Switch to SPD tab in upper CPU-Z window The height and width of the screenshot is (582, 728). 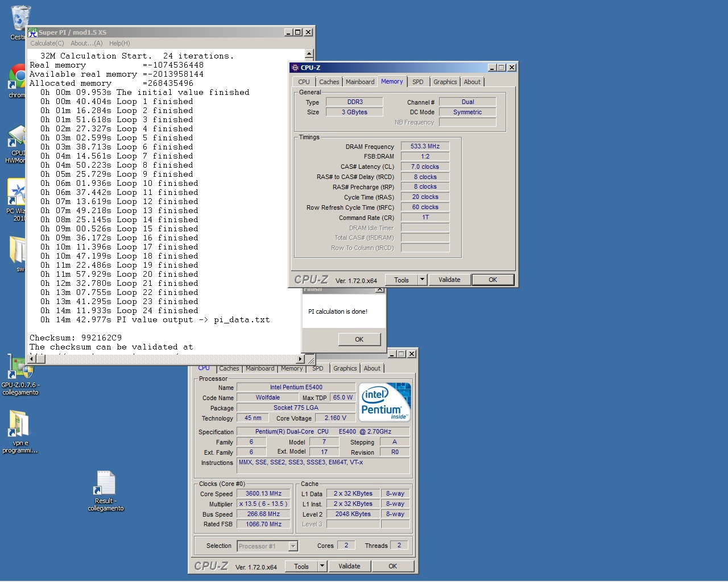418,82
